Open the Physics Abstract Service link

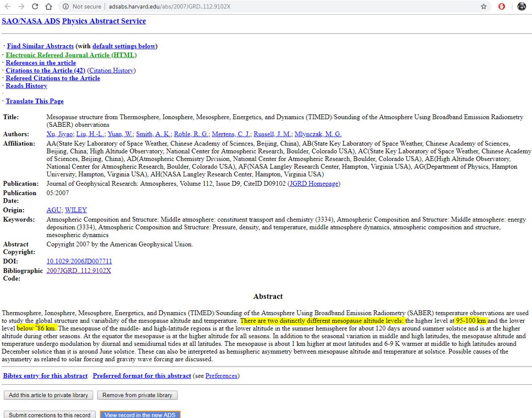pos(104,21)
